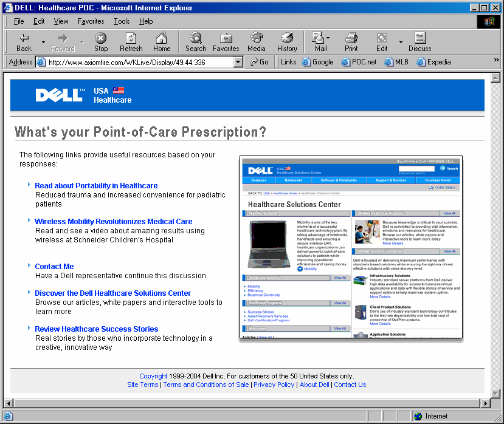Open the Privacy Policy footer link

tap(274, 385)
